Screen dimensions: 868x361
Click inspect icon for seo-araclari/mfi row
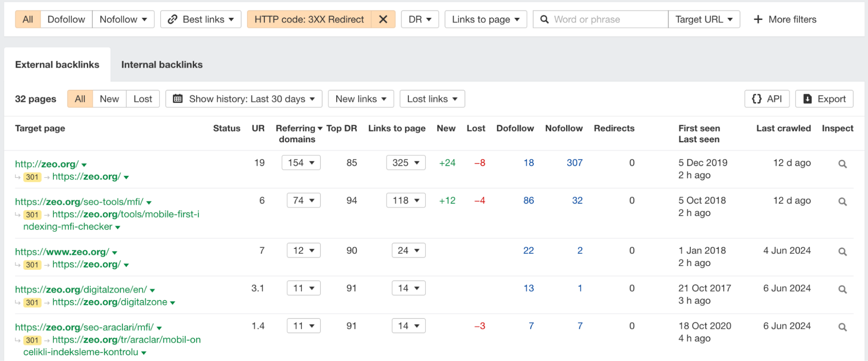coord(842,327)
